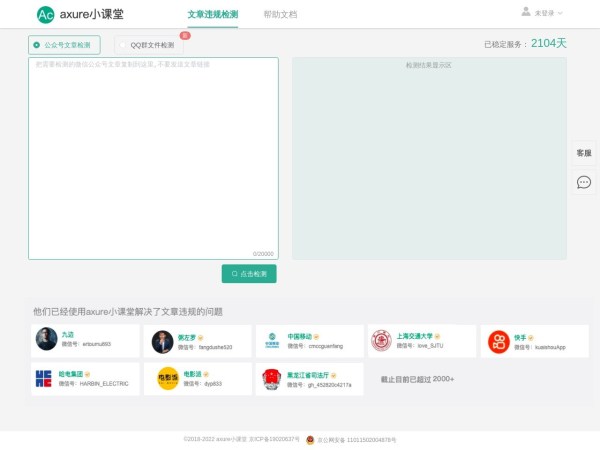Open the 客服 customer service panel

[584, 153]
